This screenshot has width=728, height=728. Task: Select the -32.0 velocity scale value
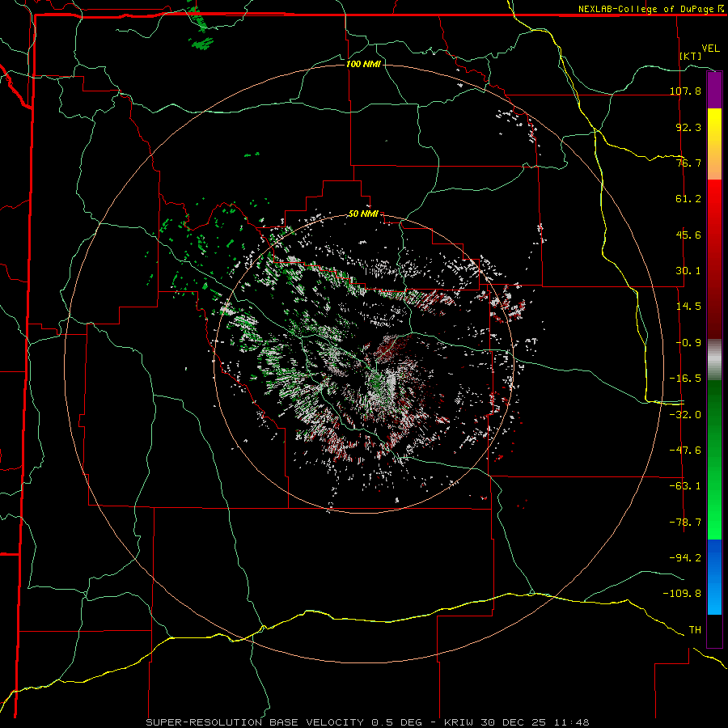click(x=685, y=415)
